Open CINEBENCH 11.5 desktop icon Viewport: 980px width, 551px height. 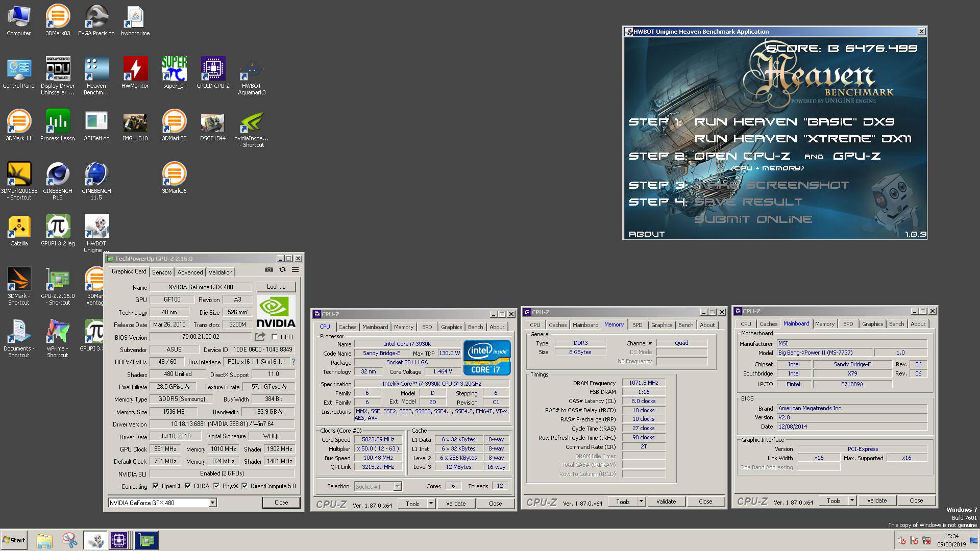pos(96,181)
